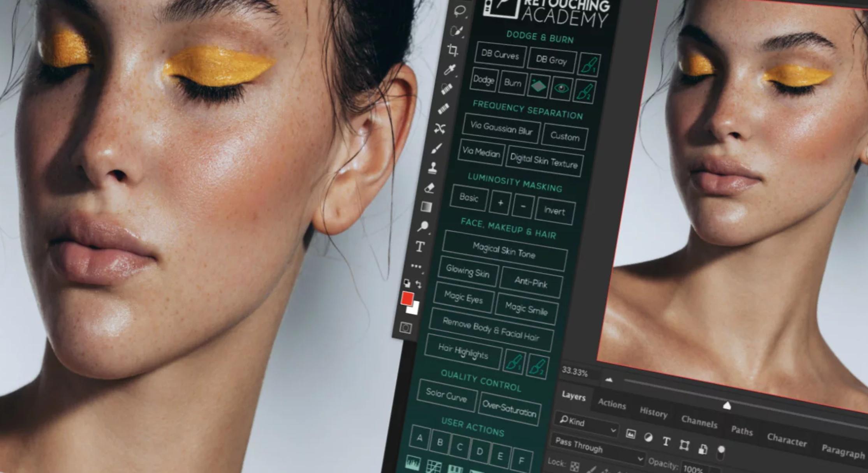Switch to the History tab
This screenshot has width=868, height=473.
click(653, 412)
